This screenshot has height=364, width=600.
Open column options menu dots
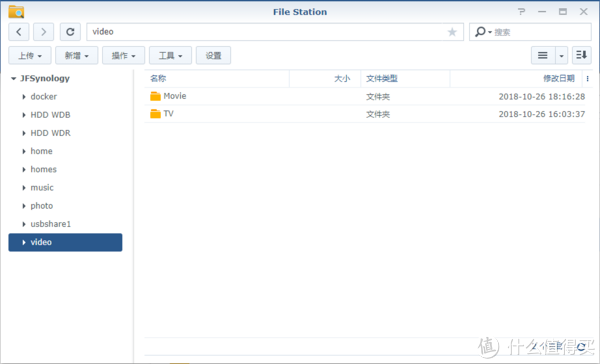pyautogui.click(x=587, y=78)
